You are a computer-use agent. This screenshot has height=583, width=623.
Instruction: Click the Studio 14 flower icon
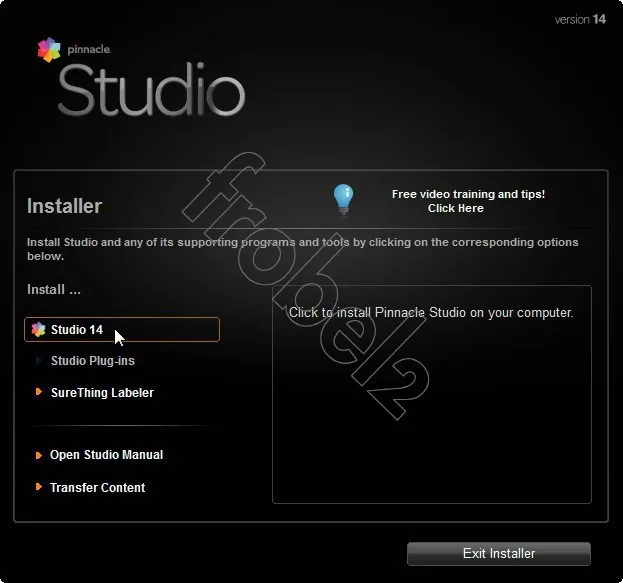(39, 329)
